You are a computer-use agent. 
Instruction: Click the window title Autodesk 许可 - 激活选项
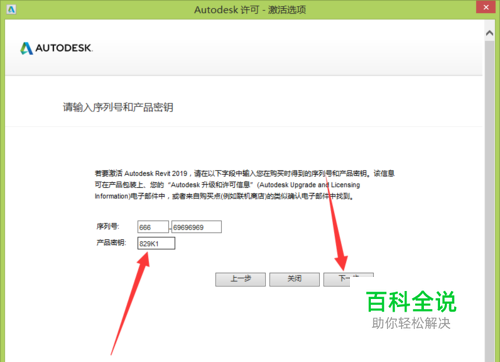point(250,10)
